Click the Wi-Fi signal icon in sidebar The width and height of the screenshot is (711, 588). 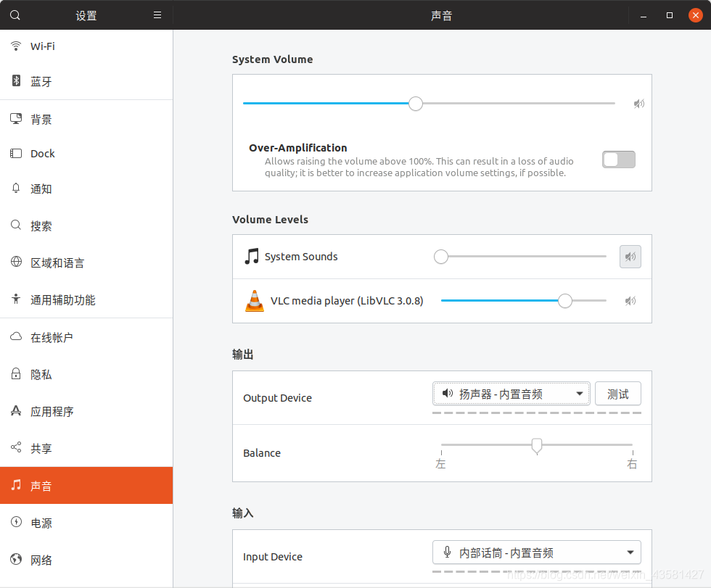click(16, 46)
